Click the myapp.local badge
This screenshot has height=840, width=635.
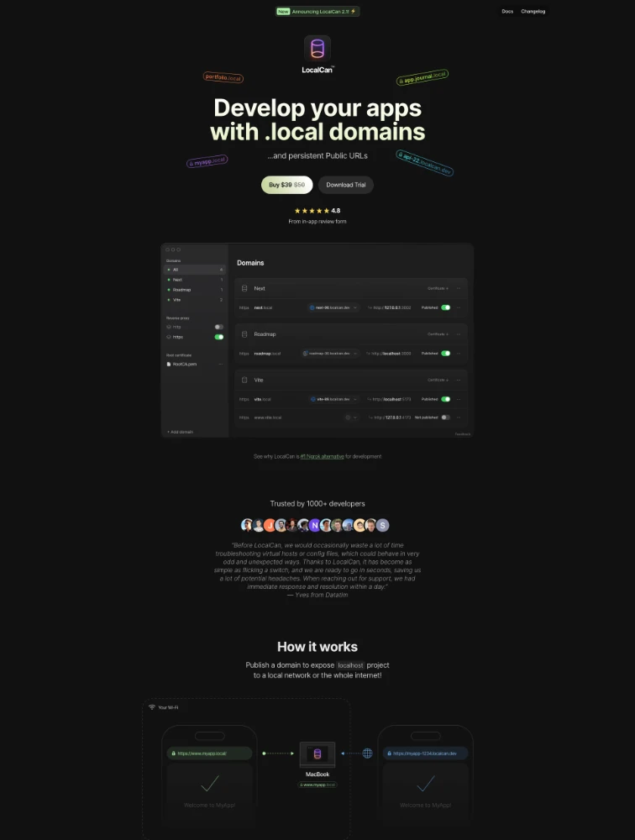click(207, 161)
